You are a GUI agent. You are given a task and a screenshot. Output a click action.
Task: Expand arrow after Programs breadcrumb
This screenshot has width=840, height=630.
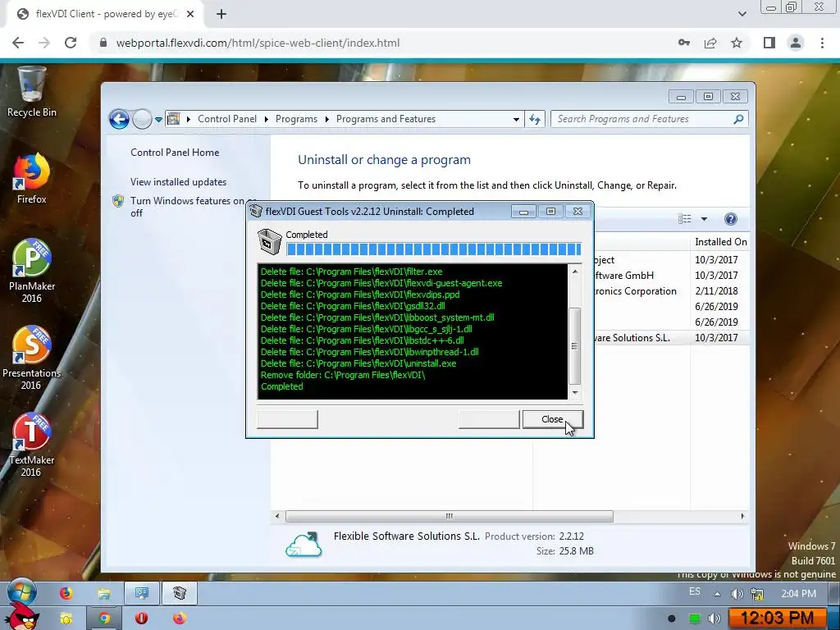coord(326,119)
